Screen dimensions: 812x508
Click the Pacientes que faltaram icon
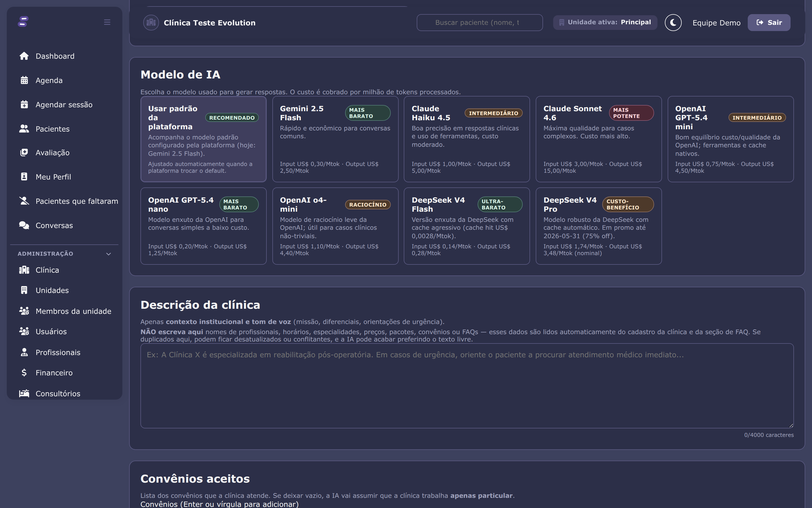24,201
